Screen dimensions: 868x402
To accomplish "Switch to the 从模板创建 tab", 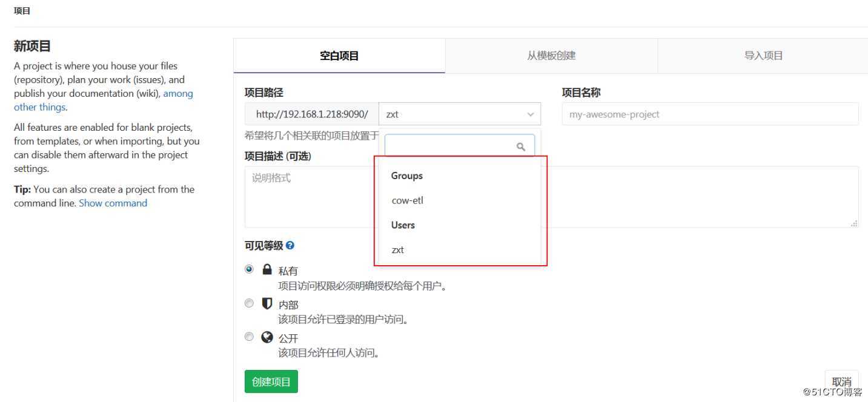I will tap(551, 56).
